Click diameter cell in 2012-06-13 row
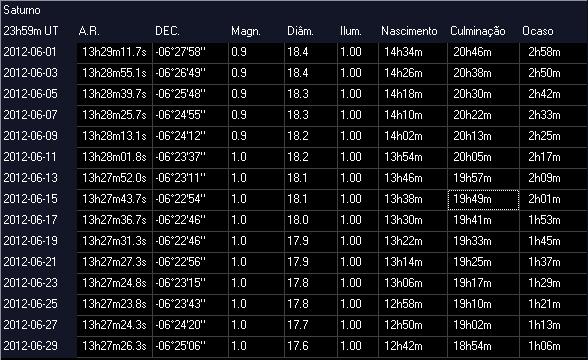 [x=310, y=178]
